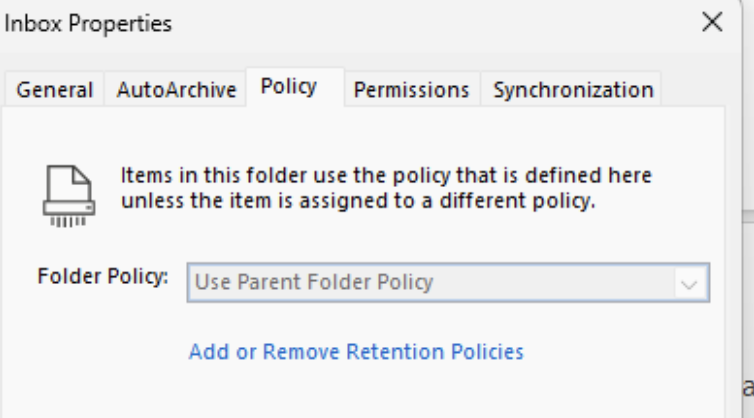Click blank tab strip right of Synchronization
Screen dimensions: 754x418
[x=690, y=89]
